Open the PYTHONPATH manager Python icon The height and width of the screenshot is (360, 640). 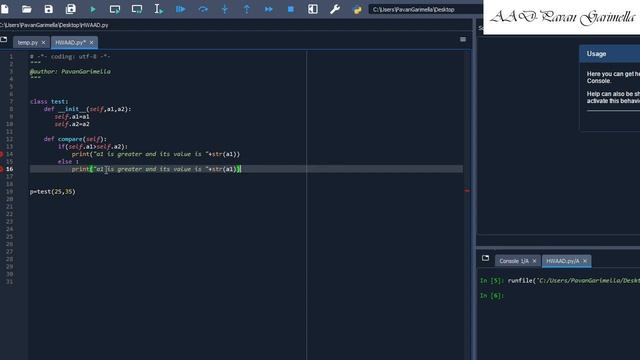pyautogui.click(x=357, y=9)
